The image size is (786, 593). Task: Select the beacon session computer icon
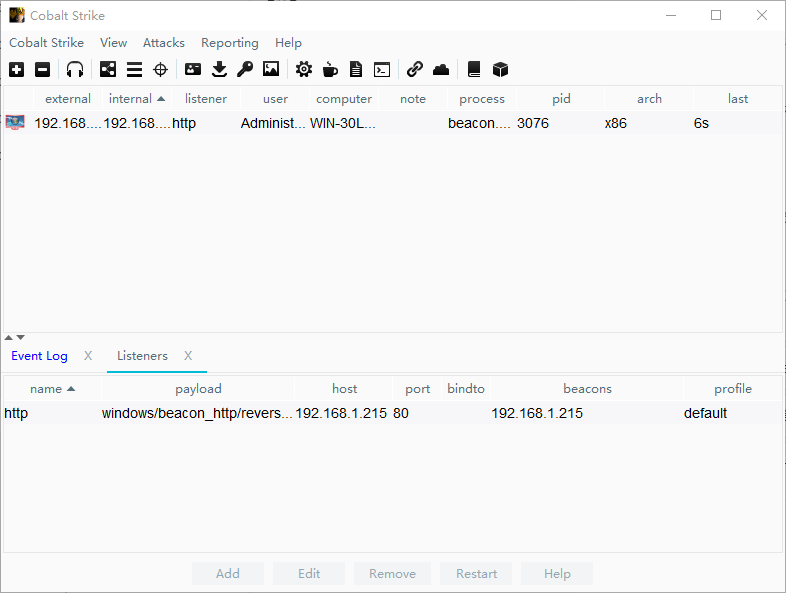[x=15, y=122]
